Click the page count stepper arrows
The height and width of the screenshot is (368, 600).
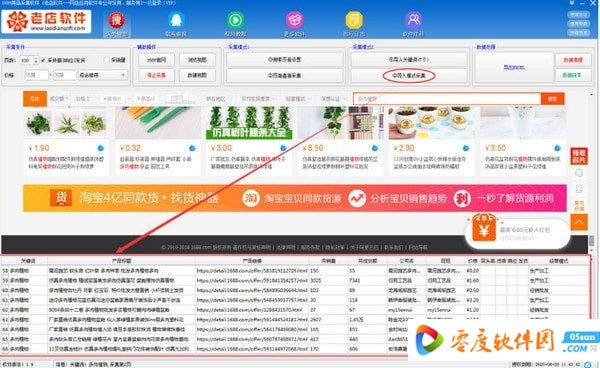pos(36,60)
